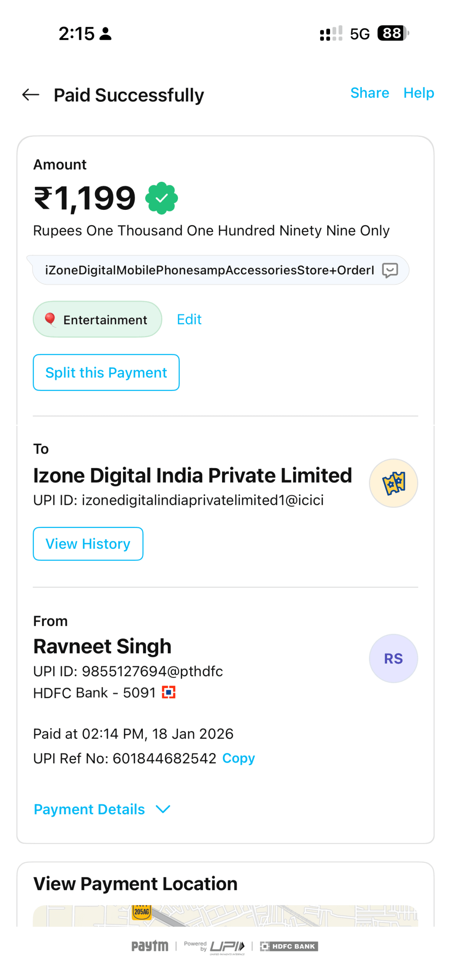
Task: Tap the green verified checkmark badge
Action: click(x=161, y=198)
